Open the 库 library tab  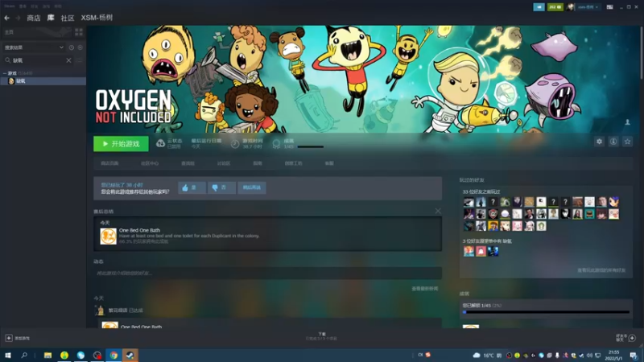point(51,18)
